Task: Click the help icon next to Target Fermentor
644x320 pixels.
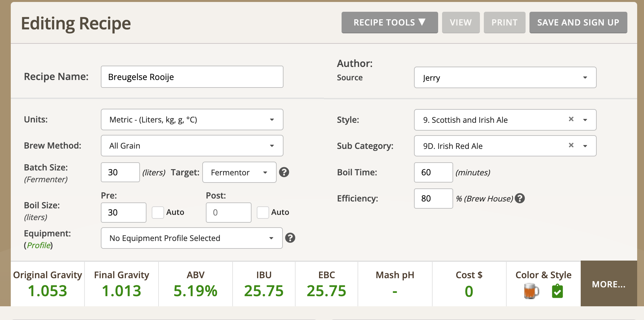Action: point(284,172)
